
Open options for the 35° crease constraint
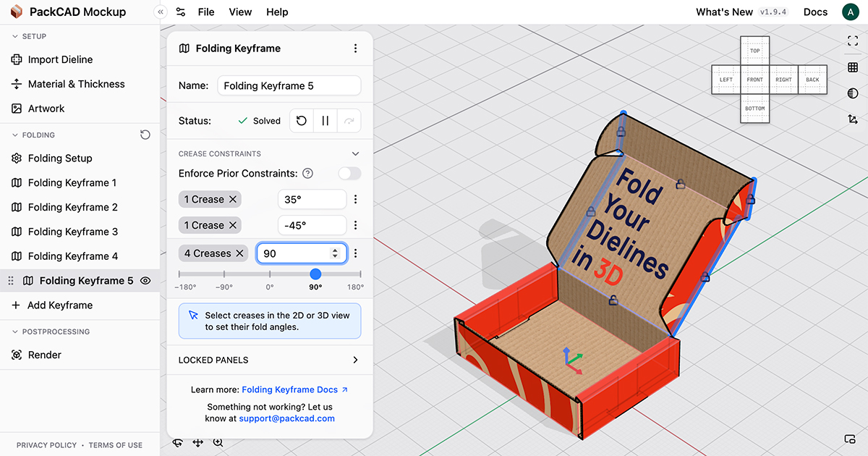click(x=355, y=199)
